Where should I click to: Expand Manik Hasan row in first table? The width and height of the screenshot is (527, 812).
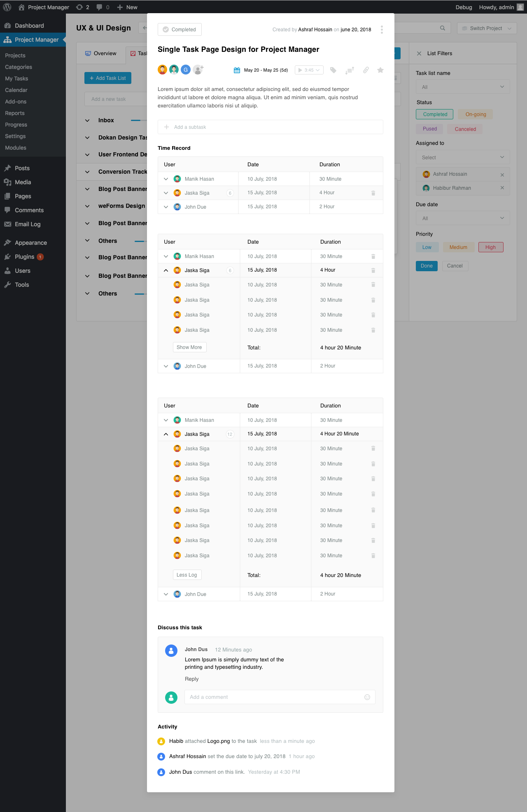point(166,179)
